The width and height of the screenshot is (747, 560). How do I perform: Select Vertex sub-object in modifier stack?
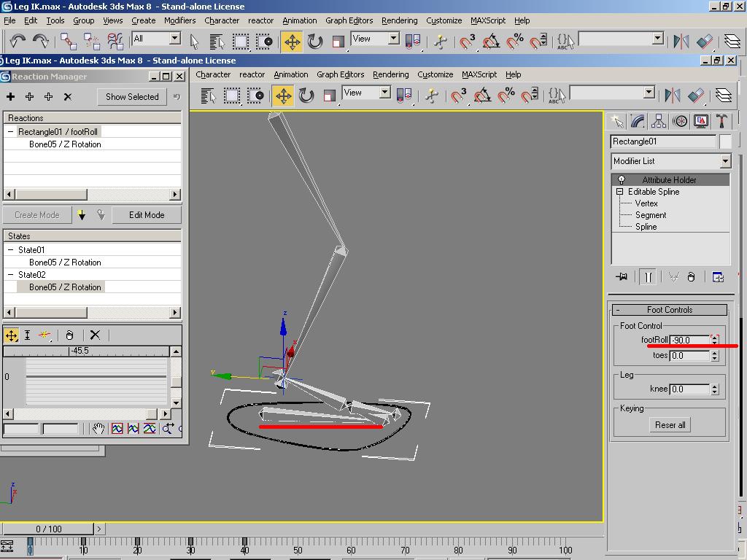(646, 203)
